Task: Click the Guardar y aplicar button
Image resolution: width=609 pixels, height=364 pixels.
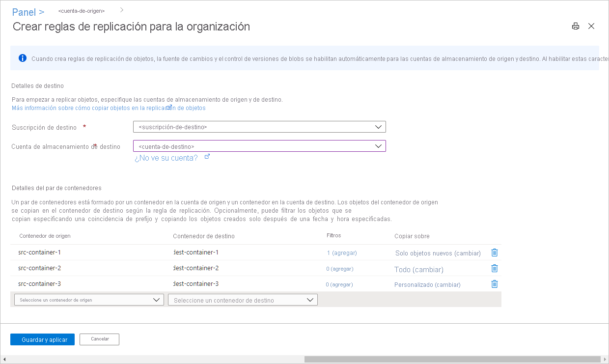Action: [42, 339]
